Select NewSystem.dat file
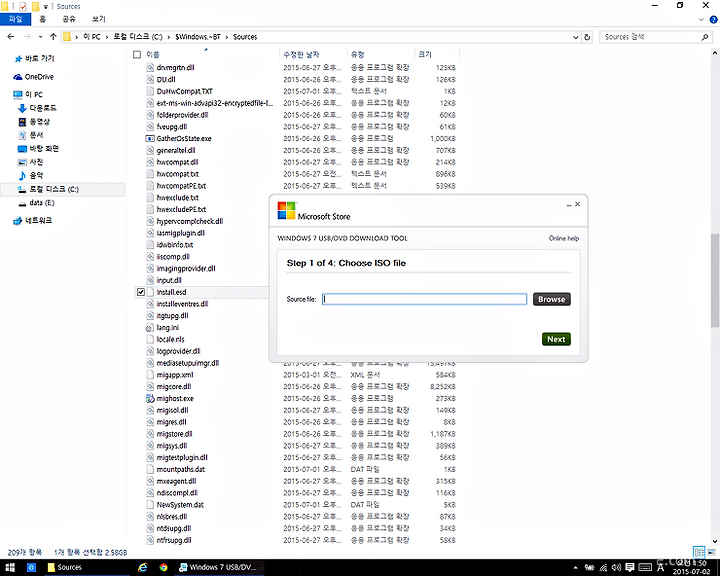Viewport: 720px width, 576px height. point(180,504)
